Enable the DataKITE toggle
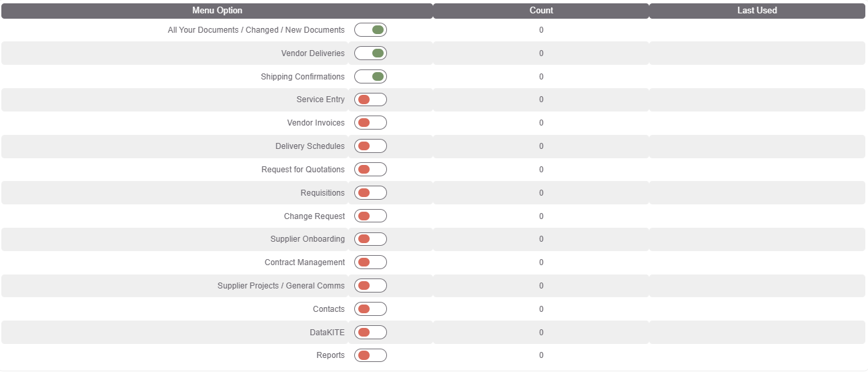The height and width of the screenshot is (378, 868). tap(370, 333)
